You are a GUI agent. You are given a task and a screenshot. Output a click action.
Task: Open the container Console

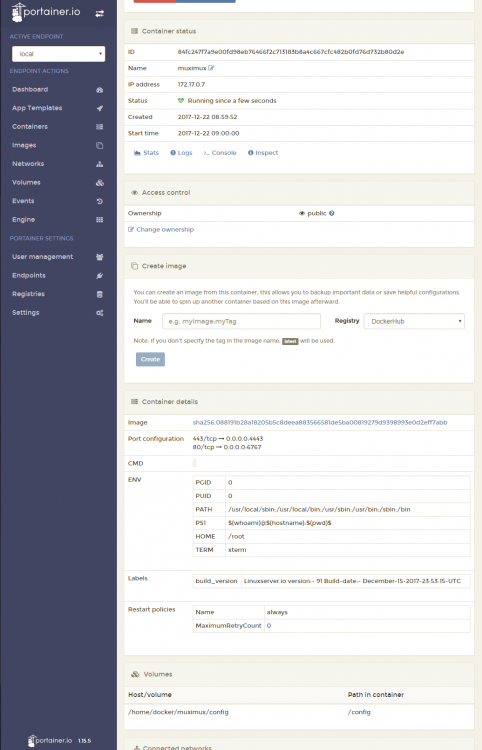pyautogui.click(x=220, y=153)
